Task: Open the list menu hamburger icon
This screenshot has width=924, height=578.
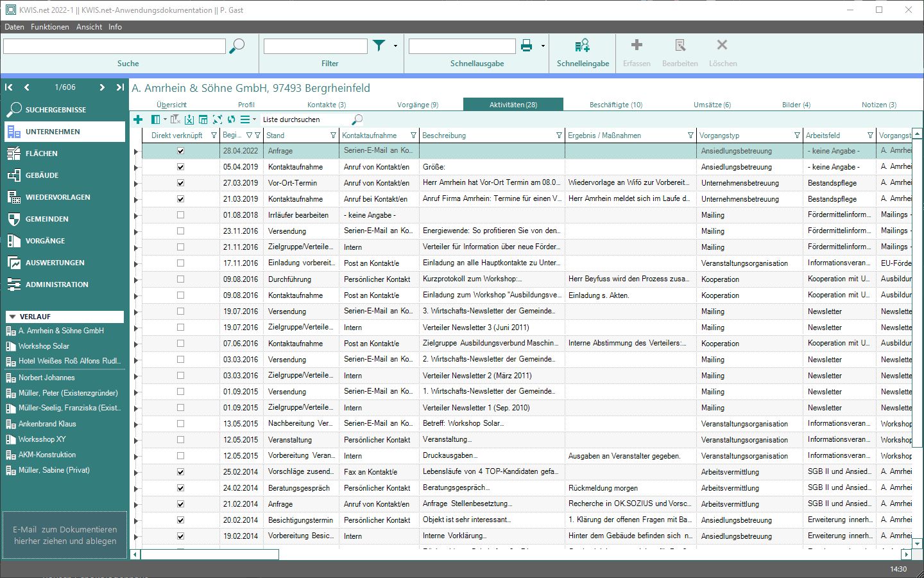Action: click(x=245, y=119)
